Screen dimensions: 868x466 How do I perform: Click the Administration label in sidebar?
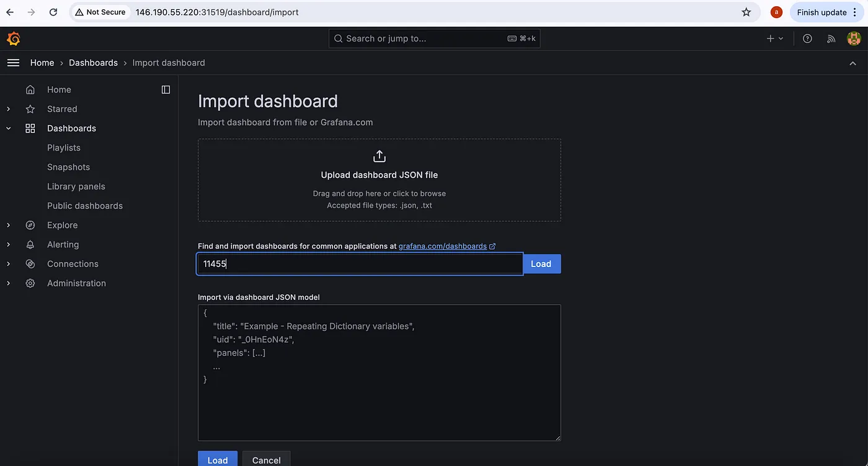tap(76, 283)
